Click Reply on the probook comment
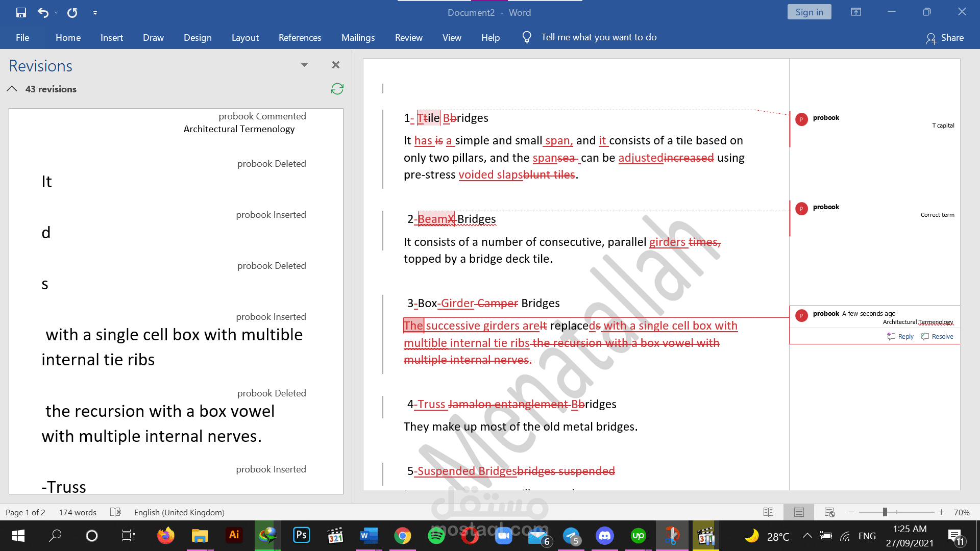Screen dimensions: 980x551 point(901,336)
